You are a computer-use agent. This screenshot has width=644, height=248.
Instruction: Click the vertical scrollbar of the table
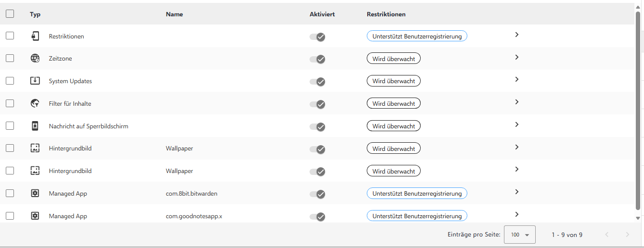[638, 111]
